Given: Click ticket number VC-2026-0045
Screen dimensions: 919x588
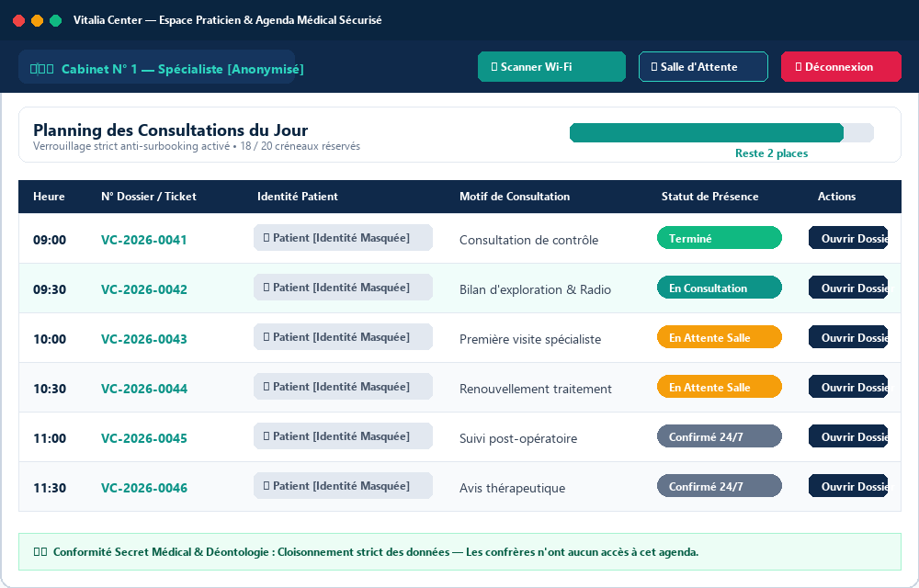Looking at the screenshot, I should click(x=144, y=438).
